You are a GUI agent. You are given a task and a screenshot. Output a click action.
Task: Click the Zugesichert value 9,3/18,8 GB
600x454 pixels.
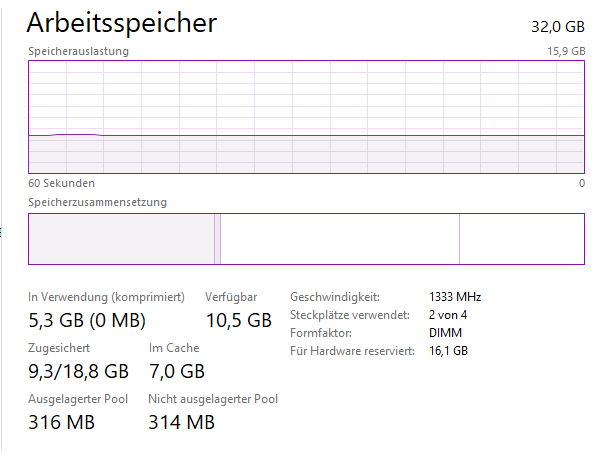78,371
